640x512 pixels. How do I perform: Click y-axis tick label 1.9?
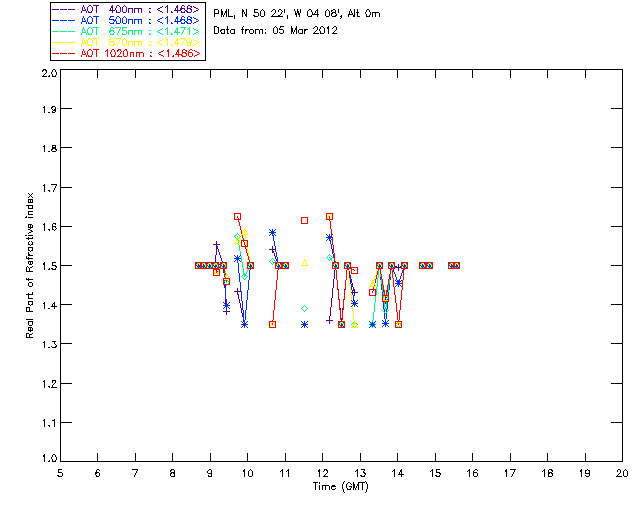[49, 109]
